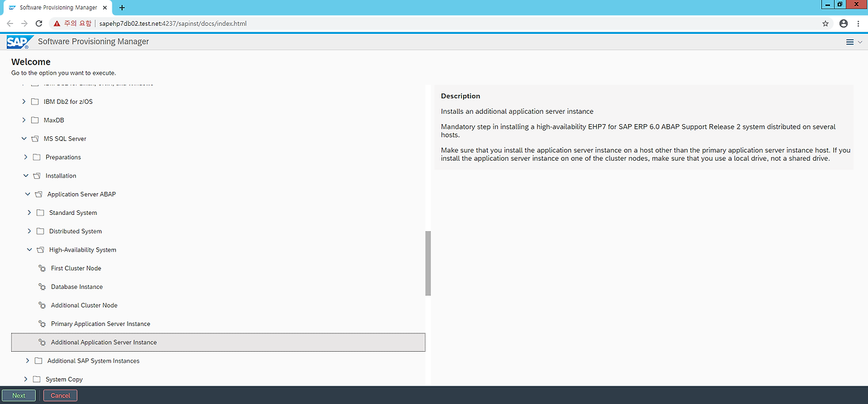This screenshot has height=404, width=868.
Task: Collapse the MS SQL Server node
Action: pyautogui.click(x=24, y=138)
